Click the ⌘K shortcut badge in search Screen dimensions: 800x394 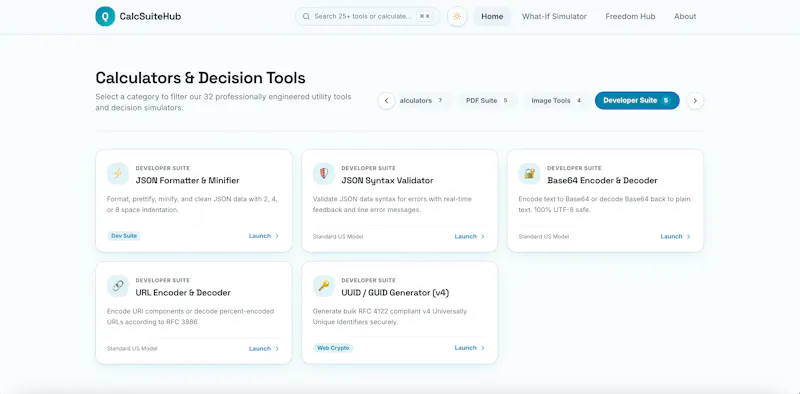point(424,16)
